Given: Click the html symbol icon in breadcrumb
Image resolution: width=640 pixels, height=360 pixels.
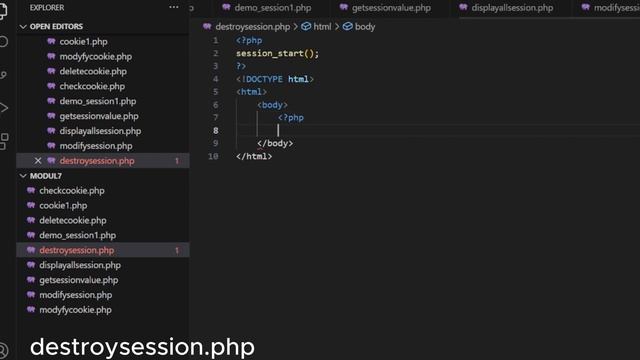Looking at the screenshot, I should (x=306, y=27).
